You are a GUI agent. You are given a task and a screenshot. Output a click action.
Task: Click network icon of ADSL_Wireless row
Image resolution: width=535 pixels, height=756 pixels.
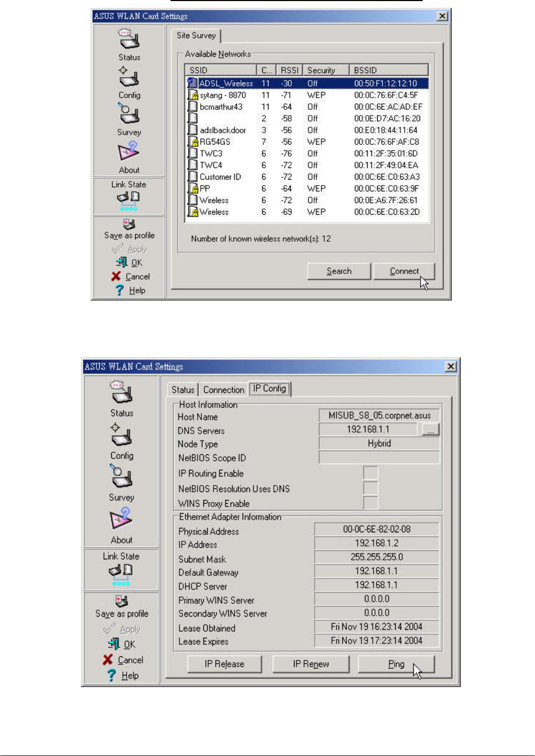point(192,83)
